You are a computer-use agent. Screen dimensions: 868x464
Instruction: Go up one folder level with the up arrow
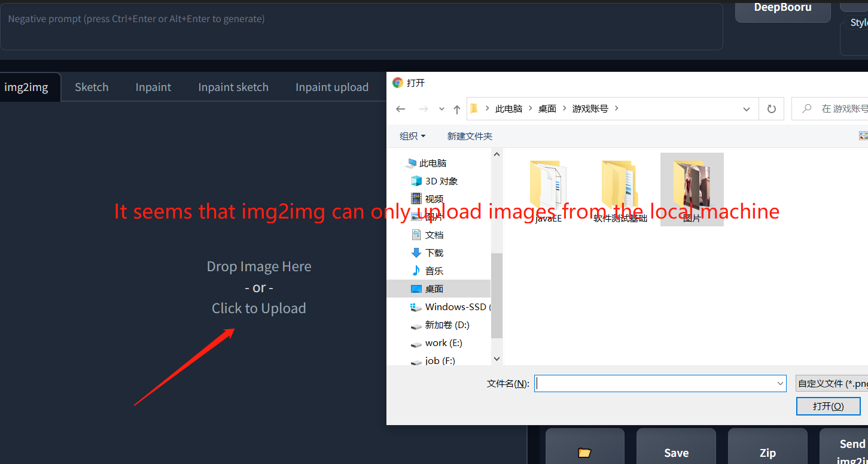coord(456,108)
